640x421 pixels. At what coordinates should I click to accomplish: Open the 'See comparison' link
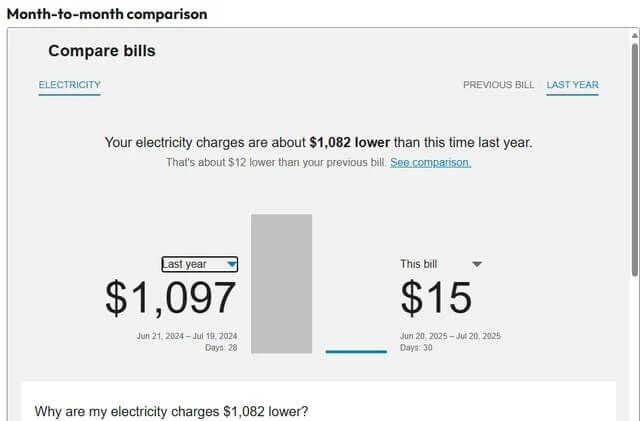coord(430,162)
